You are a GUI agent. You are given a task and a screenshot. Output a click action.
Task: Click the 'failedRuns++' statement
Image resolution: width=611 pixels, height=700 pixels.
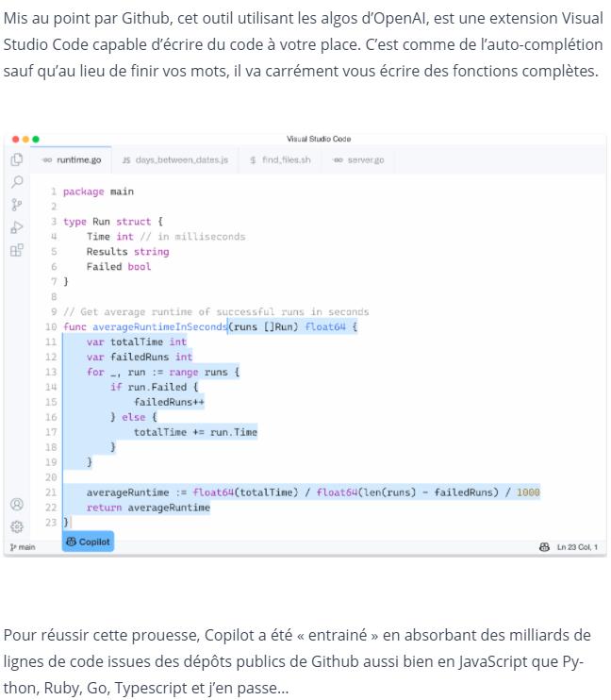coord(169,402)
